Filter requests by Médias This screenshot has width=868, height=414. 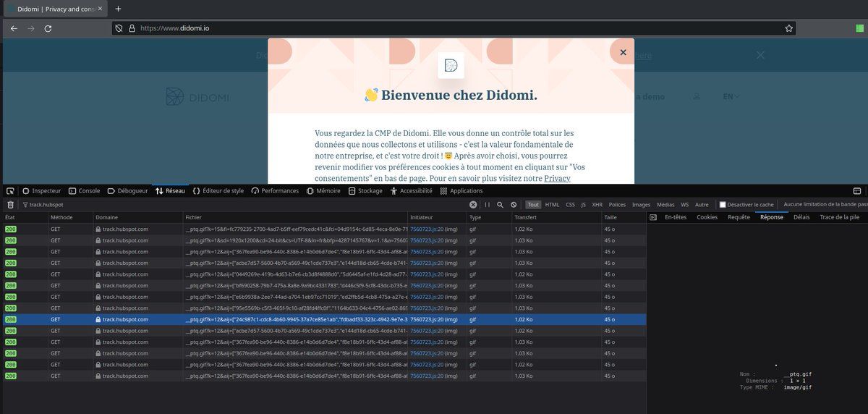coord(665,205)
